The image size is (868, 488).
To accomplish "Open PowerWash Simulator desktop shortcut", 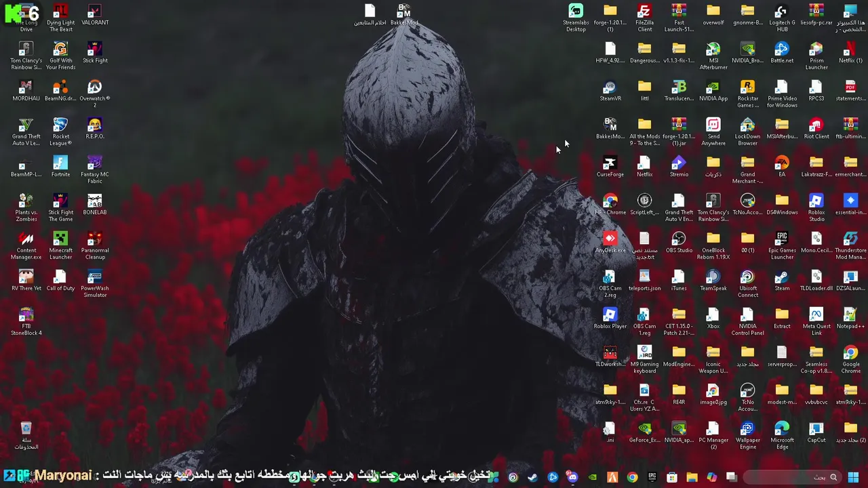I will tap(95, 283).
